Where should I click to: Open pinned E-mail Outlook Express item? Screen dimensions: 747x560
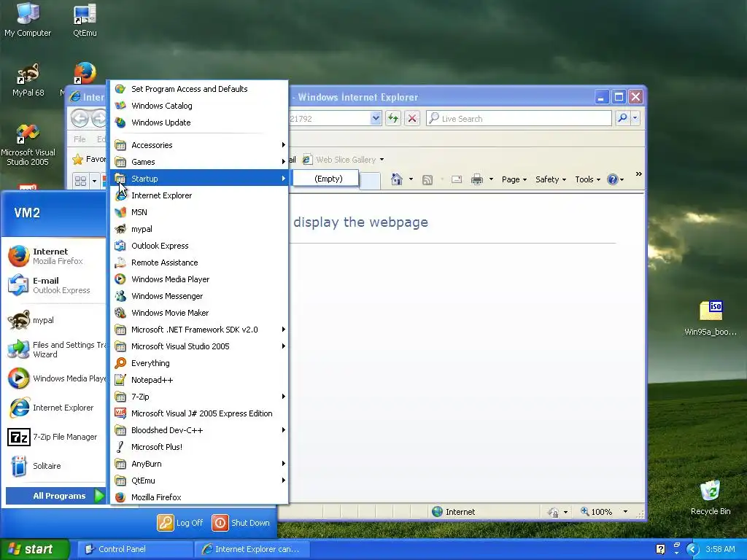point(55,285)
